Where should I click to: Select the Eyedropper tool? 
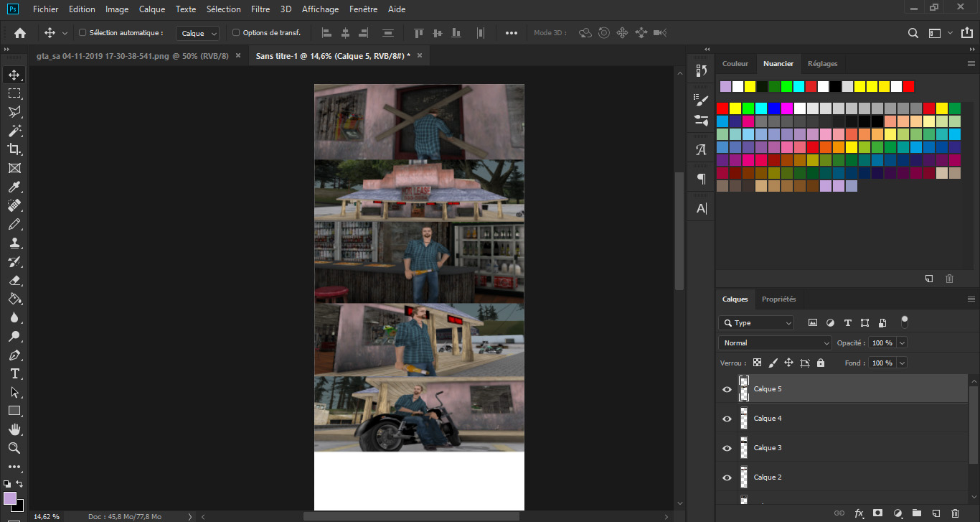(14, 187)
